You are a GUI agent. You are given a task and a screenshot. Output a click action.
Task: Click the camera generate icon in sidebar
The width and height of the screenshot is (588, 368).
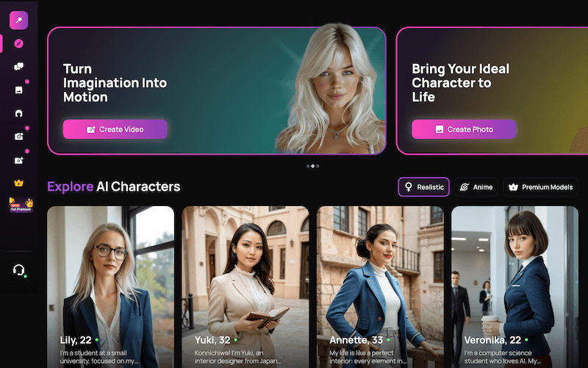19,137
